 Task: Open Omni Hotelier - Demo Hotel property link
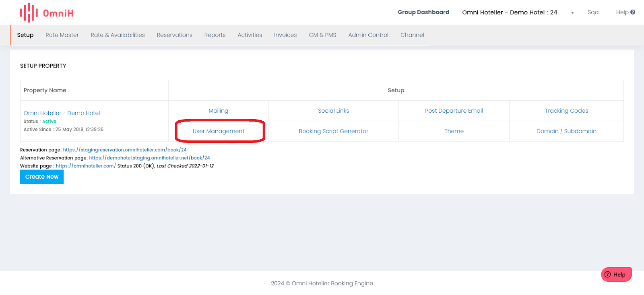tap(62, 113)
